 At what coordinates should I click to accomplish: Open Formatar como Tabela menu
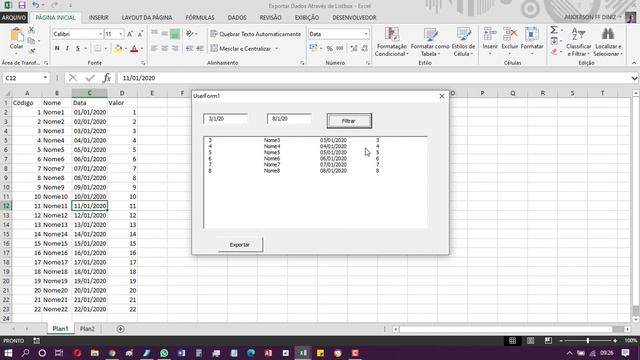tap(430, 42)
